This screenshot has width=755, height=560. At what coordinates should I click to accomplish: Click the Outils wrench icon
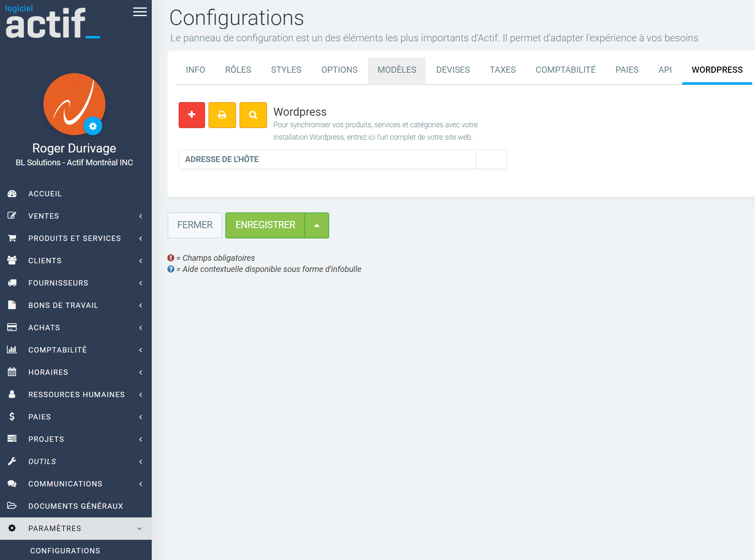[12, 461]
